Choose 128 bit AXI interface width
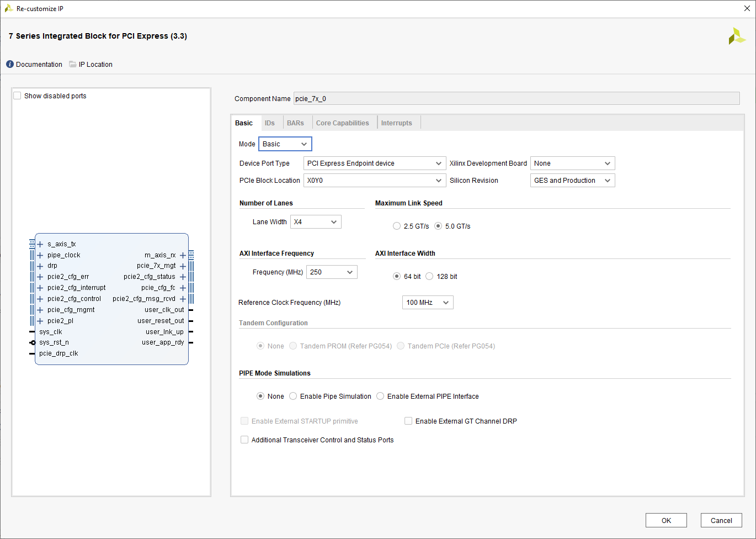Screen dimensions: 756x539 (x=429, y=276)
